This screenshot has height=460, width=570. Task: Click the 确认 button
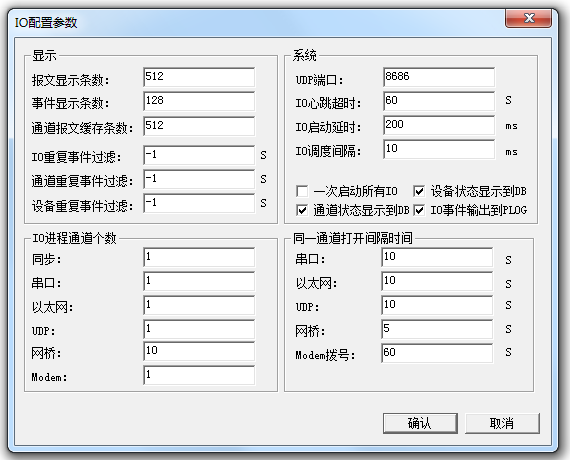point(420,423)
